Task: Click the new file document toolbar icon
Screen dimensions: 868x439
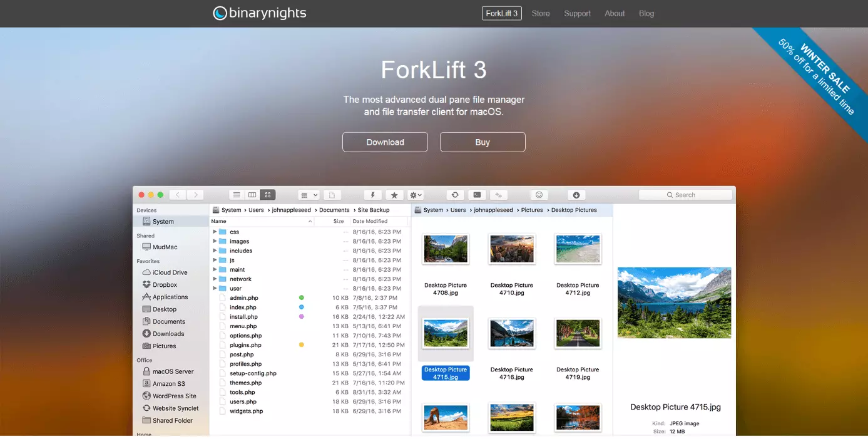Action: 332,195
